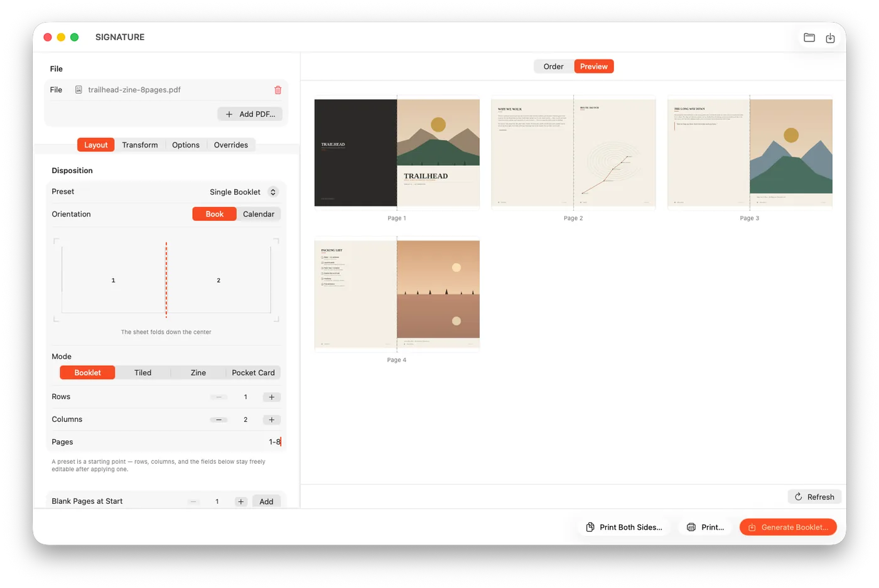The image size is (879, 588).
Task: Show the Order view
Action: 554,67
